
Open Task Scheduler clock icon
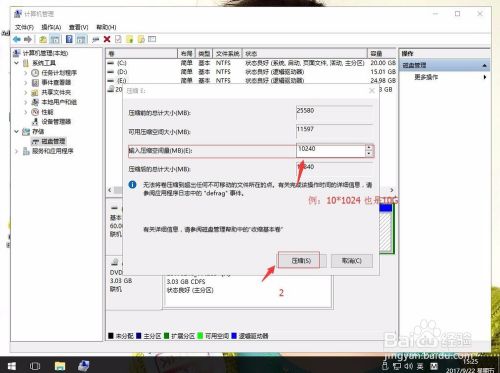tap(35, 73)
